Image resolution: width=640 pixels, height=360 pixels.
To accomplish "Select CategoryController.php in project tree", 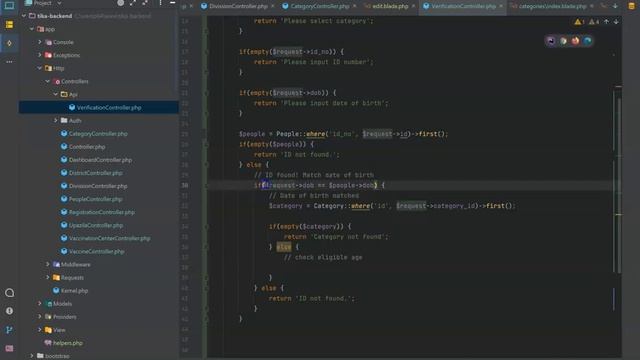I will (99, 133).
